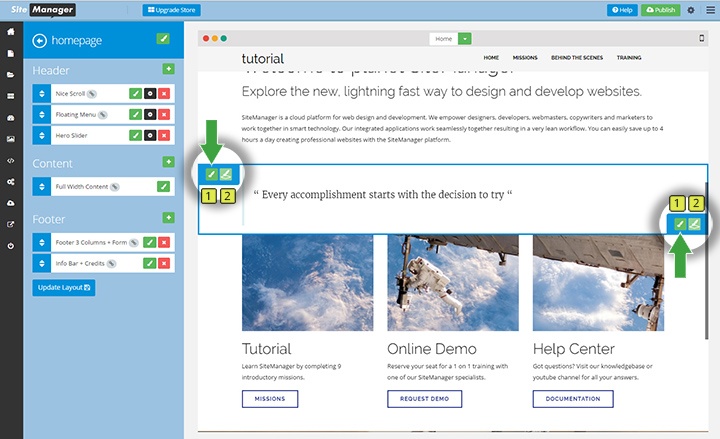720x439 pixels.
Task: Open the layout rows icon in sidebar
Action: pos(11,96)
